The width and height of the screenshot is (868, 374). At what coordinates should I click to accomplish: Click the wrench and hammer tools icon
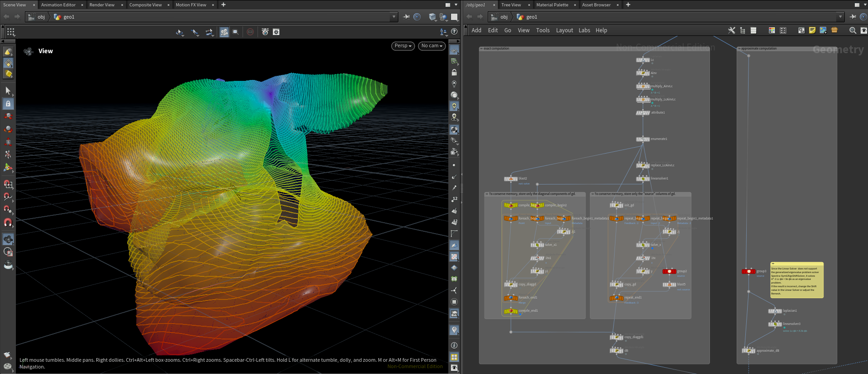pos(731,30)
